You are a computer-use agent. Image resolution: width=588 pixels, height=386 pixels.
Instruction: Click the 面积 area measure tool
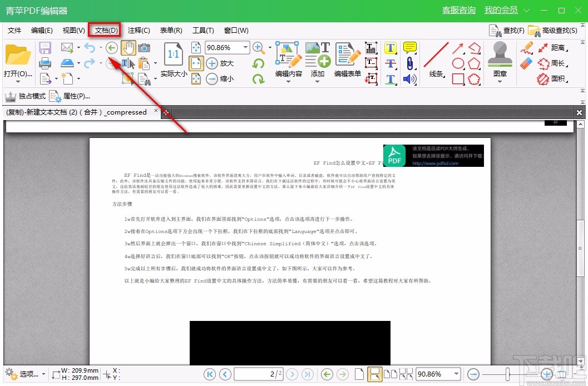552,78
